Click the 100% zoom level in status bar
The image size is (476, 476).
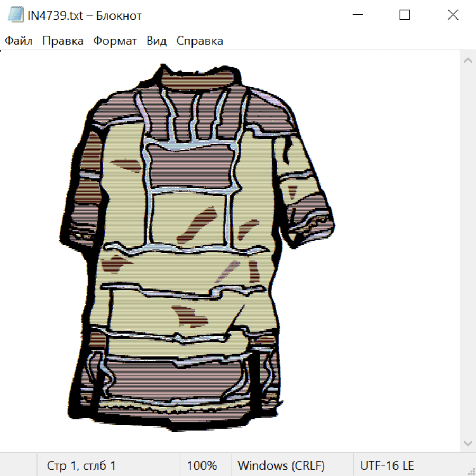(x=202, y=465)
